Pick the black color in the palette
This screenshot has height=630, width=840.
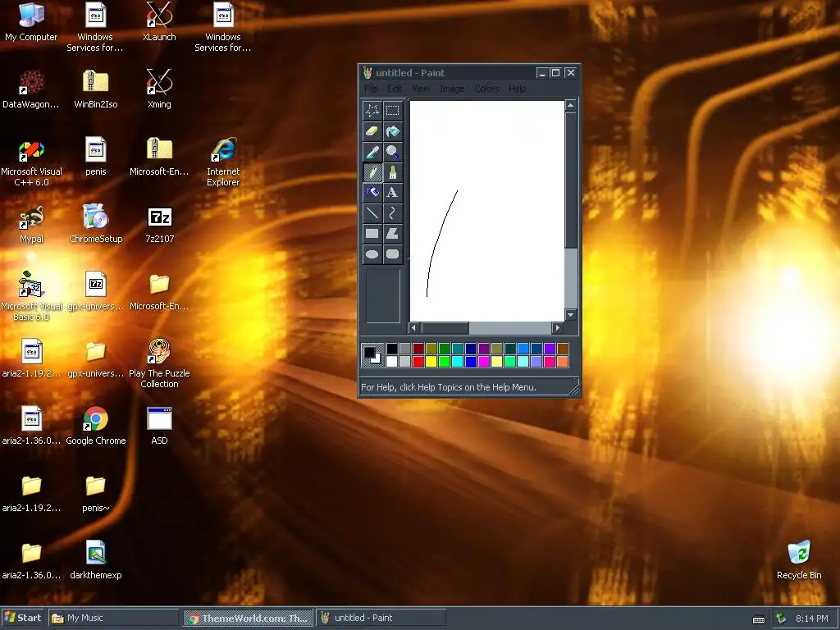(392, 349)
